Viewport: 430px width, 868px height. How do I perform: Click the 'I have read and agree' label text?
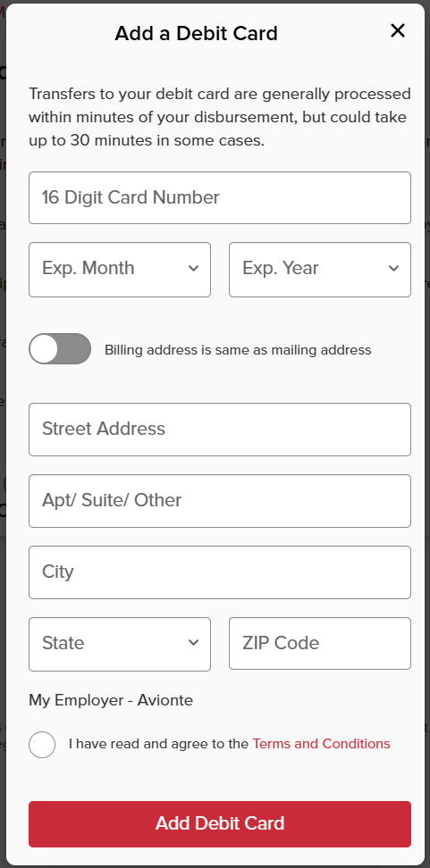click(158, 744)
